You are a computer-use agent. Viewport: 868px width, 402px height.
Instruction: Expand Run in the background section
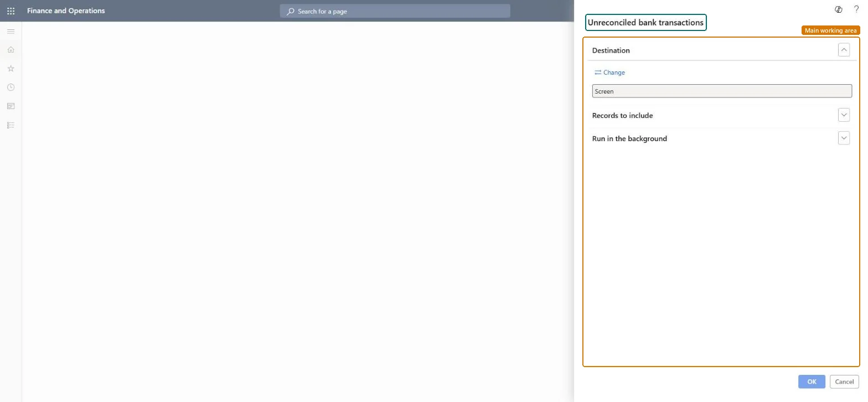tap(844, 138)
